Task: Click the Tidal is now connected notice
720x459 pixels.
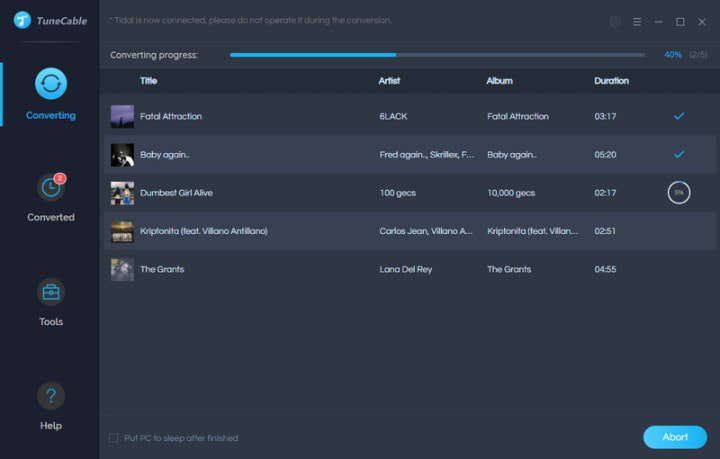Action: coord(250,20)
